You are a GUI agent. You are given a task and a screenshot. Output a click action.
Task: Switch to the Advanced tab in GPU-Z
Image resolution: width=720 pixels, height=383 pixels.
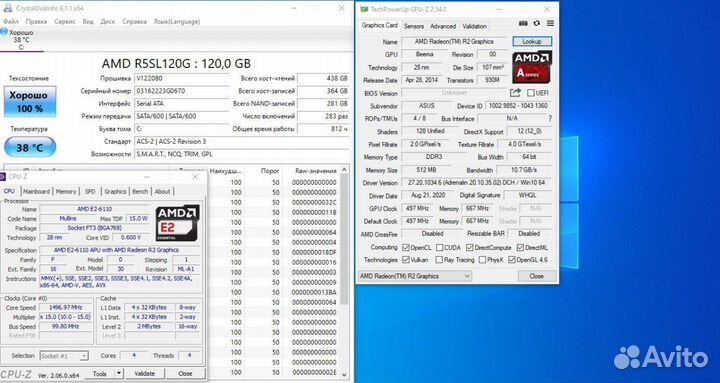(443, 26)
